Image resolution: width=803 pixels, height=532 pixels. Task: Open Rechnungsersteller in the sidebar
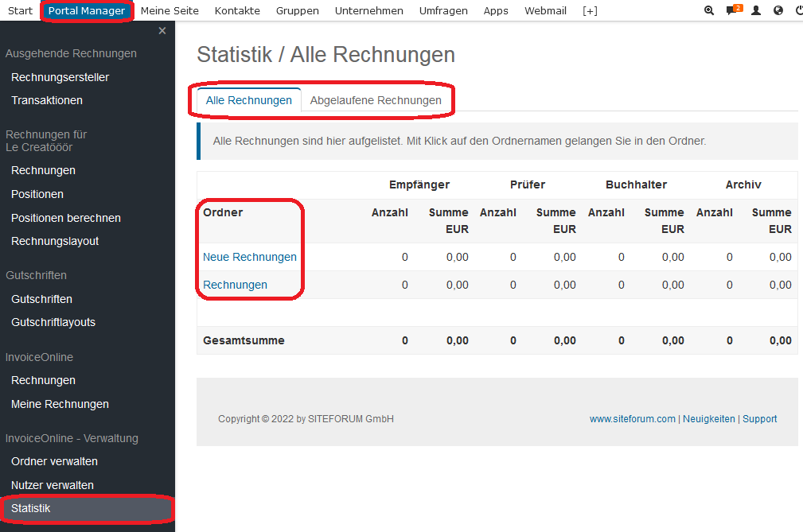click(x=60, y=77)
